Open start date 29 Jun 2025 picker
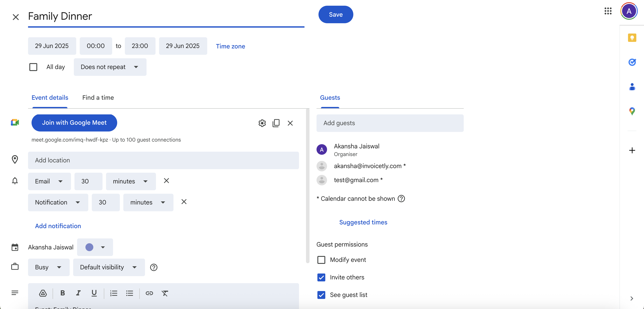Screen dimensions: 644x309 (52, 46)
